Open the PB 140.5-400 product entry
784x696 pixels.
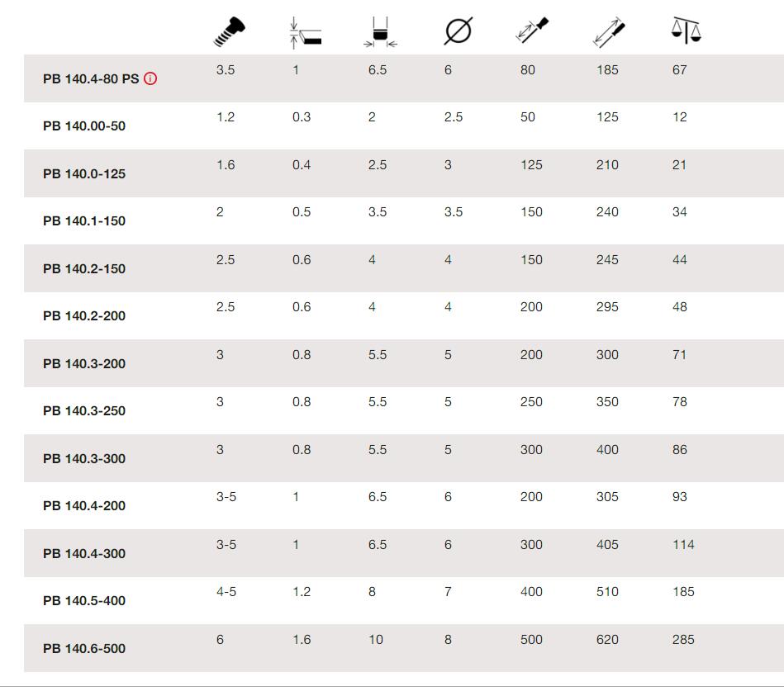click(84, 600)
